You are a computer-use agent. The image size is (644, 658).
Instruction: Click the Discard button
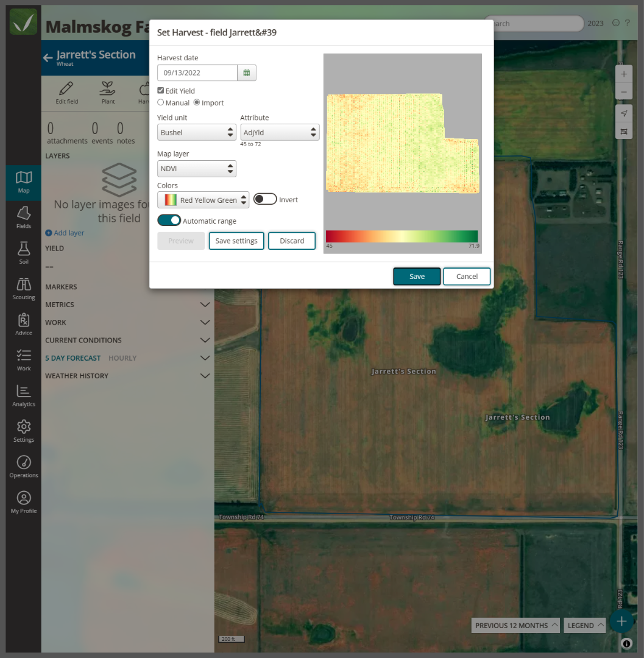click(292, 241)
